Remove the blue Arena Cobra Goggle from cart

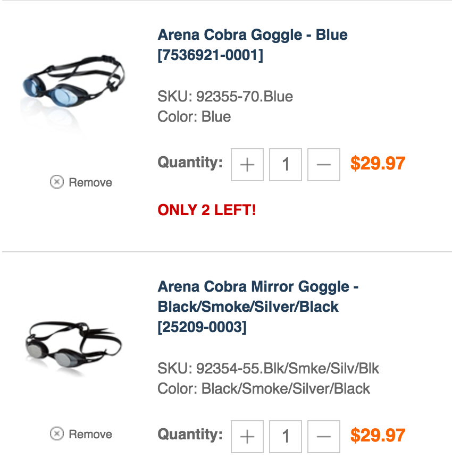[x=81, y=182]
